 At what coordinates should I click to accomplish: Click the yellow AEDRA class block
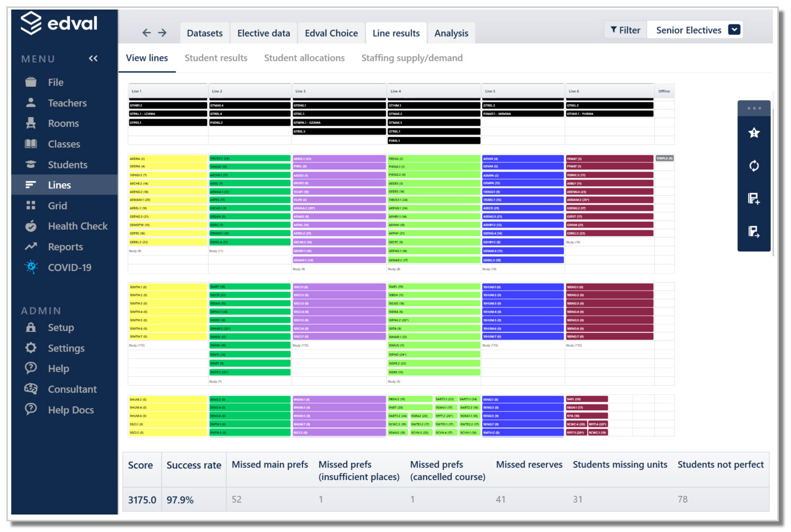(168, 158)
